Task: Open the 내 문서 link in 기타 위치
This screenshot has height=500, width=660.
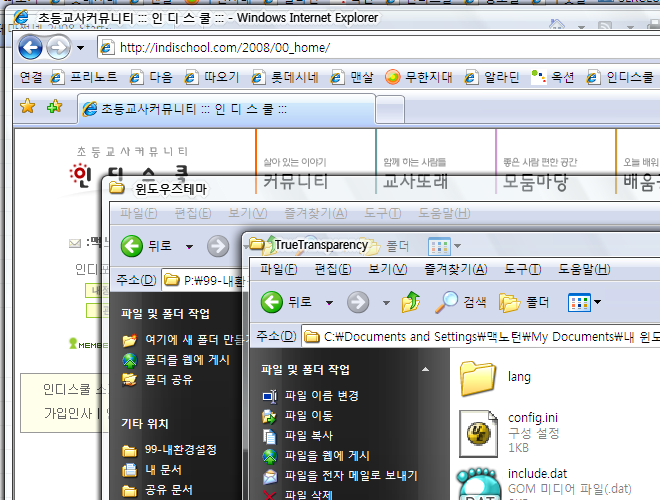Action: 152,470
